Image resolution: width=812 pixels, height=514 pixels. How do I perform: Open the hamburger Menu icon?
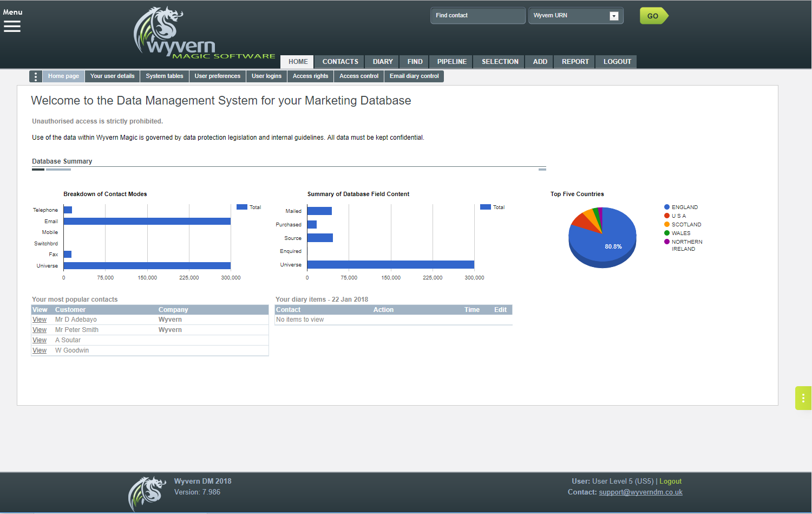point(12,26)
